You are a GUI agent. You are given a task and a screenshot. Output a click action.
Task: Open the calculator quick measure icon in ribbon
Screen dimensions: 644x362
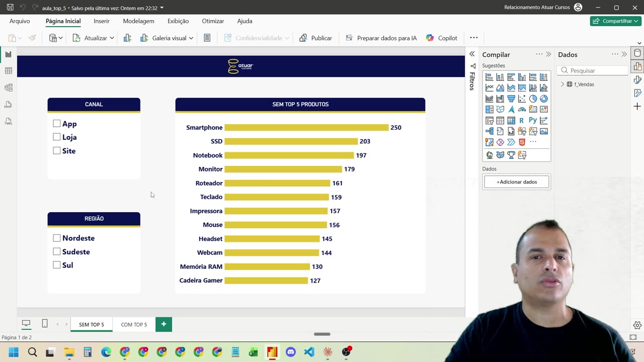207,38
